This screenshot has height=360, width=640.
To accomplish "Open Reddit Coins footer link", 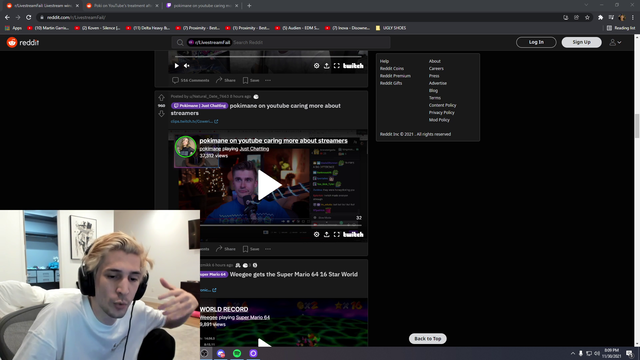I will click(x=392, y=69).
